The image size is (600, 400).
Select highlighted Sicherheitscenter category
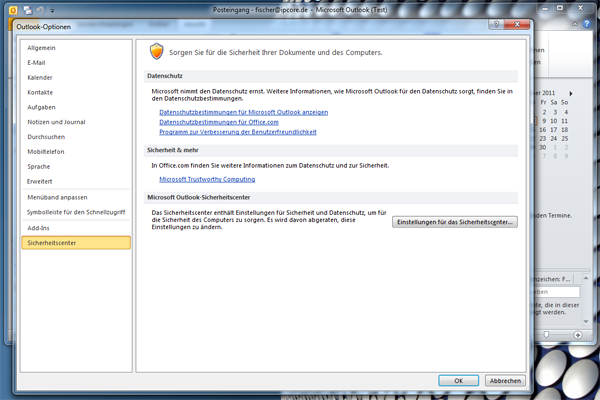coord(76,243)
